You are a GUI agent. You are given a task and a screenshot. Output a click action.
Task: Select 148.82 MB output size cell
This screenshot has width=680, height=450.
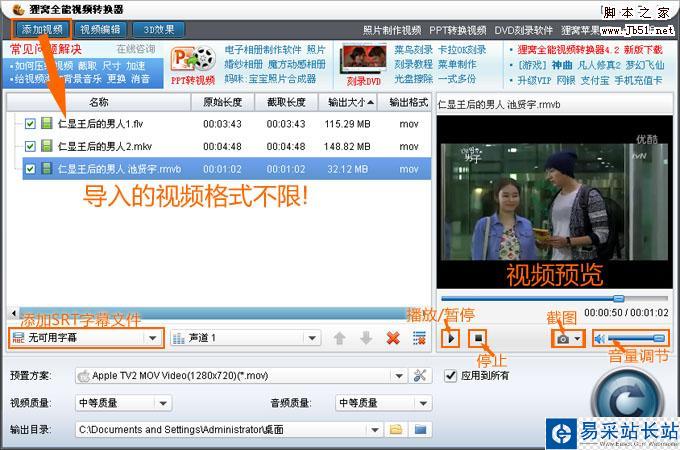347,147
